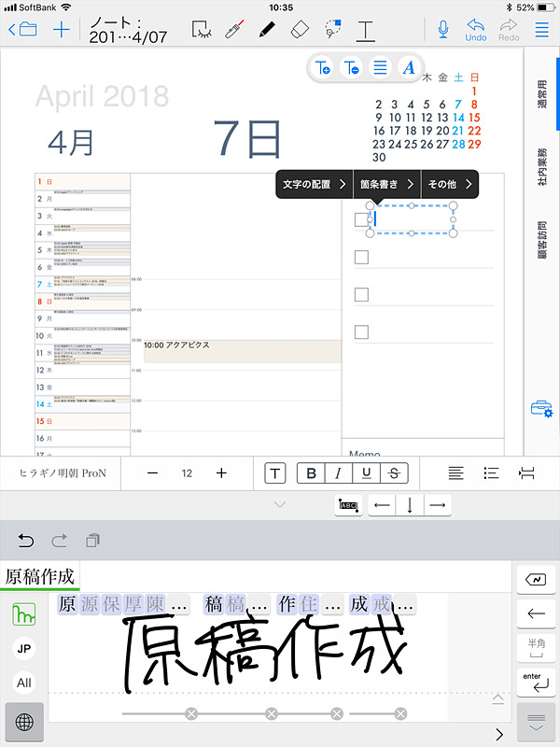
Task: Toggle bold formatting
Action: [311, 473]
